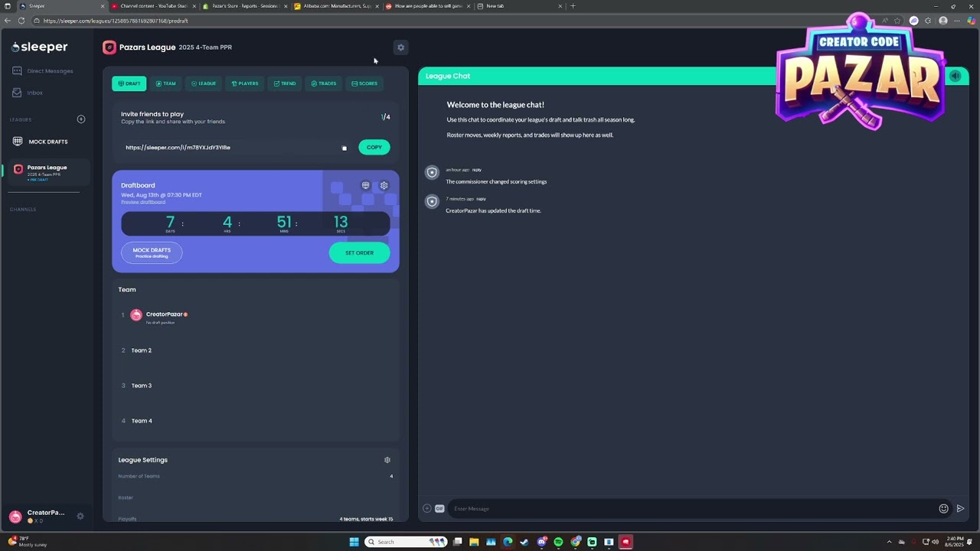
Task: Click the CreatorPazar profile avatar at sidebar bottom
Action: (x=15, y=517)
